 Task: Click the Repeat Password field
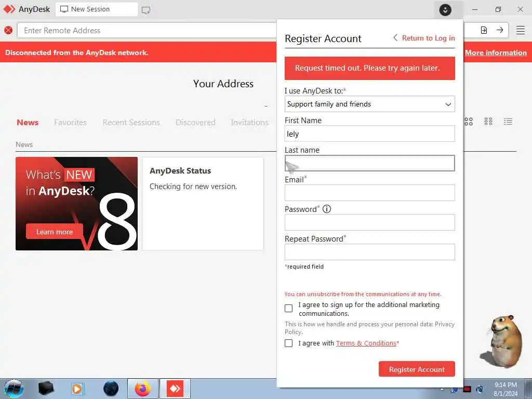click(369, 252)
